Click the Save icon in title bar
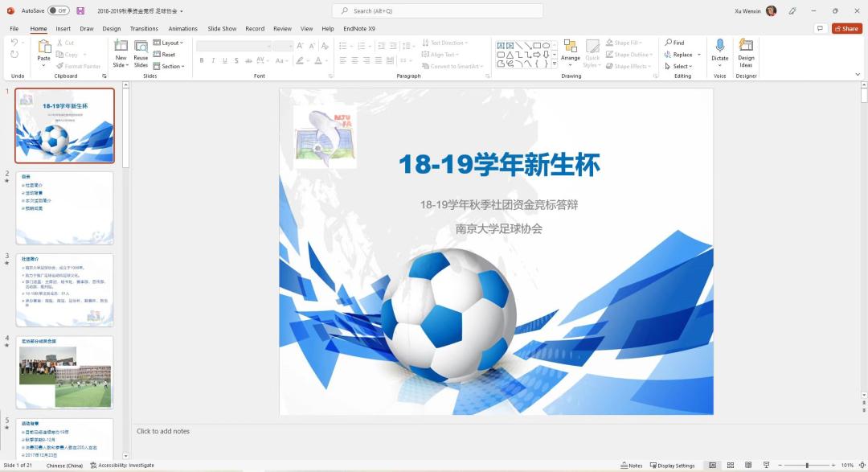Screen dimensions: 868x472 (80, 10)
